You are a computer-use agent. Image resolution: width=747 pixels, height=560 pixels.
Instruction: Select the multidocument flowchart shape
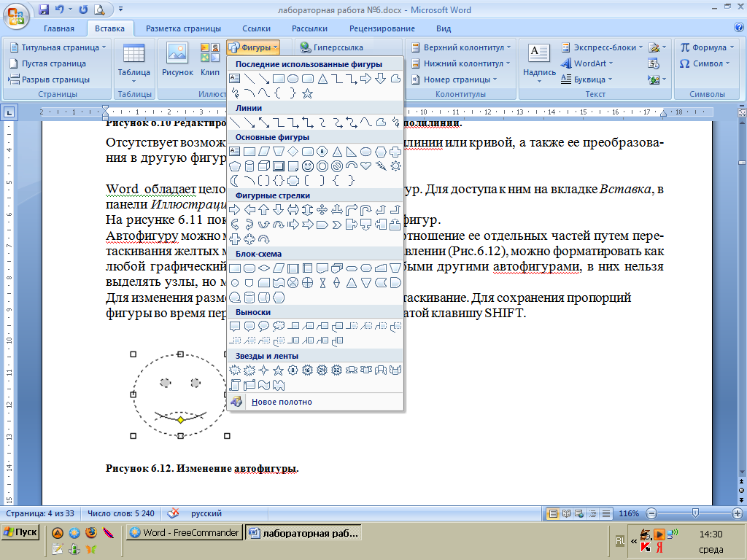(337, 268)
